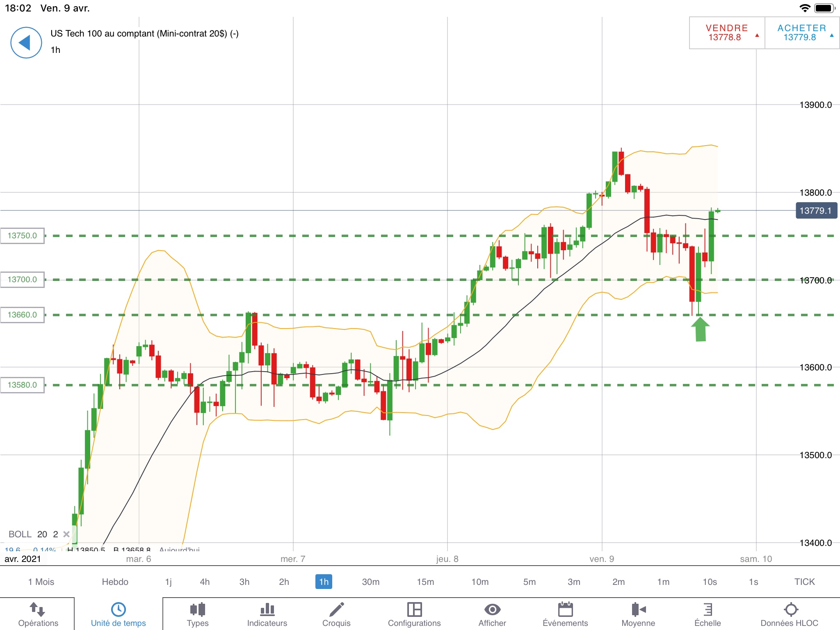Open the Indicateurs bar chart icon
The width and height of the screenshot is (840, 630).
pyautogui.click(x=267, y=609)
